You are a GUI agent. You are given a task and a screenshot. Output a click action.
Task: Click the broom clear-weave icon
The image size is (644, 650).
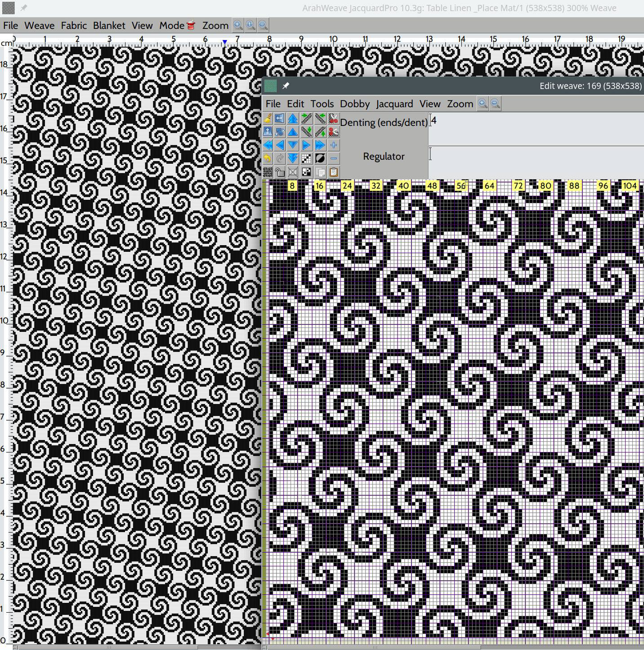[268, 118]
